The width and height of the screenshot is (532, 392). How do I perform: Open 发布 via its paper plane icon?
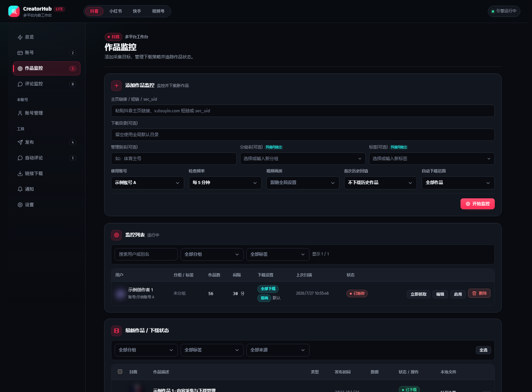20,143
